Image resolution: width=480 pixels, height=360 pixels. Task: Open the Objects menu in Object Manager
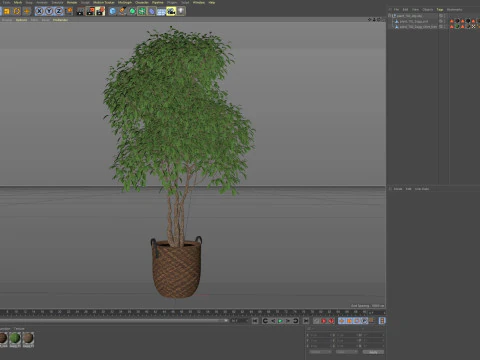(x=428, y=10)
